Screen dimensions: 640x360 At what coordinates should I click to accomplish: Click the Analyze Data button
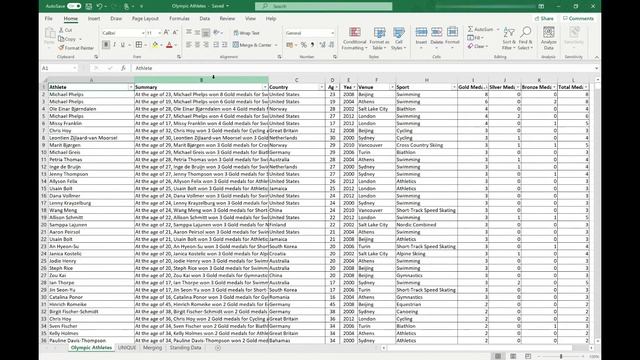tap(549, 38)
